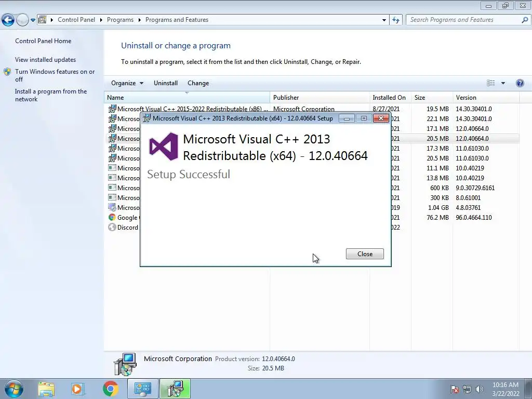Screen dimensions: 532x399
Task: Open the Organize dropdown menu
Action: 127,83
